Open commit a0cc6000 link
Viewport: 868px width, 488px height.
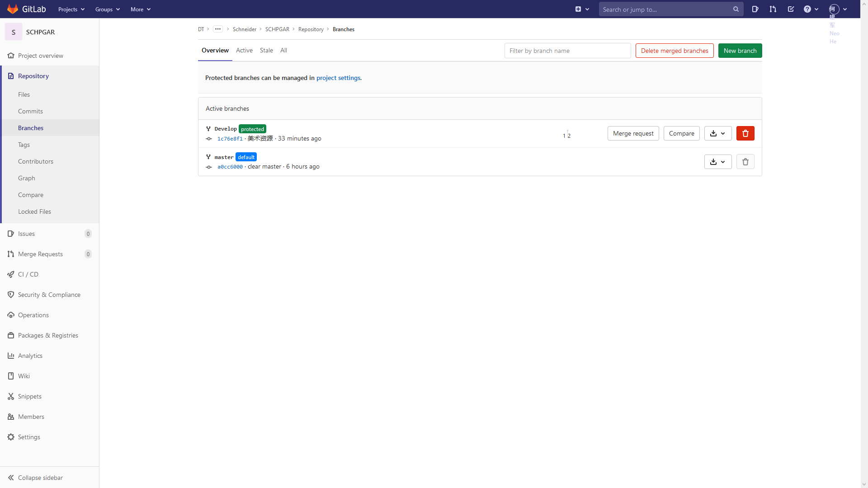click(230, 167)
